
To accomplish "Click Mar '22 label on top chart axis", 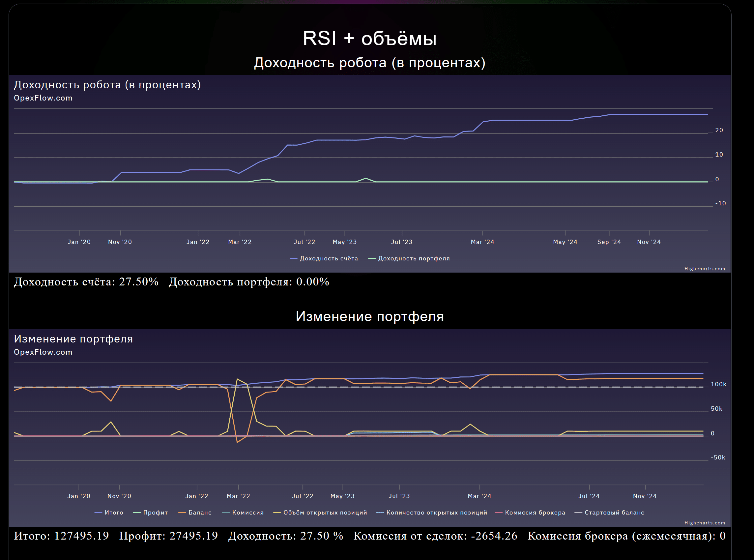I will [240, 242].
